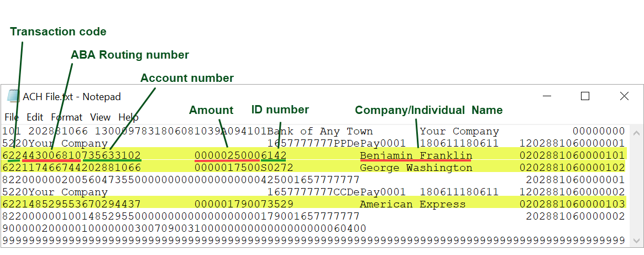This screenshot has width=644, height=255.
Task: Open the View menu
Action: click(x=100, y=117)
